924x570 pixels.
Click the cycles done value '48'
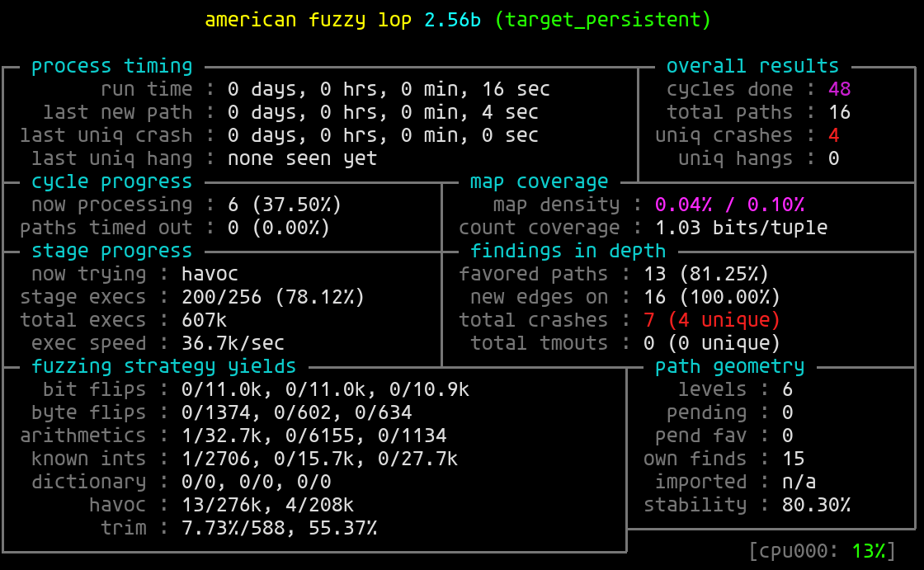click(839, 89)
